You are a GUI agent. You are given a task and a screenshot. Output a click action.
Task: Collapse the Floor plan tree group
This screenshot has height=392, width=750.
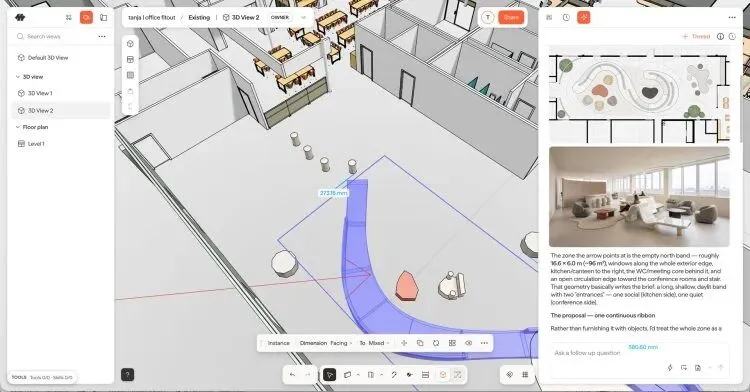[x=18, y=127]
